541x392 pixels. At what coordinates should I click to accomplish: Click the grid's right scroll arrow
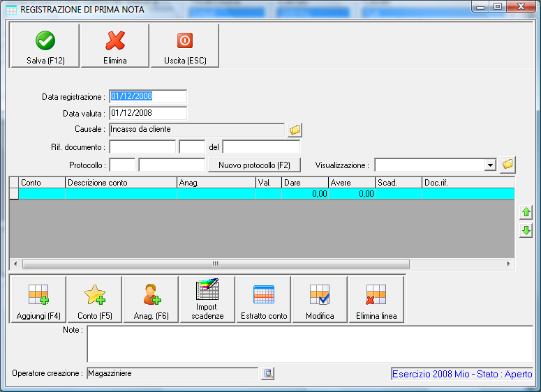coord(509,264)
